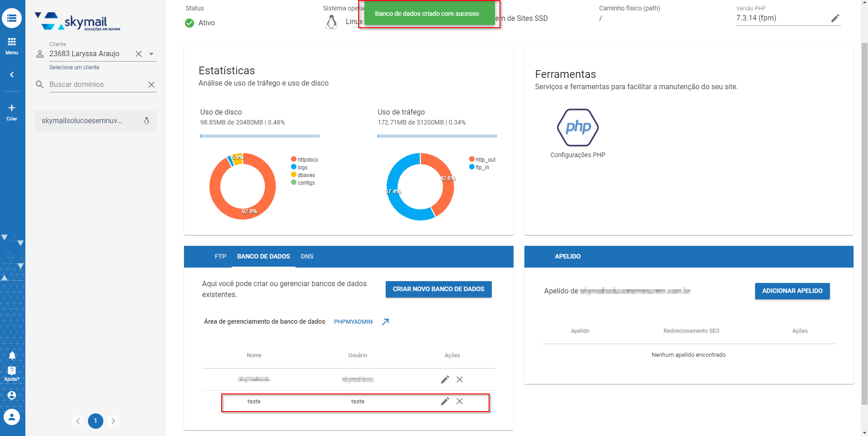Switch to the FTP tab
The width and height of the screenshot is (868, 436).
[x=220, y=256]
